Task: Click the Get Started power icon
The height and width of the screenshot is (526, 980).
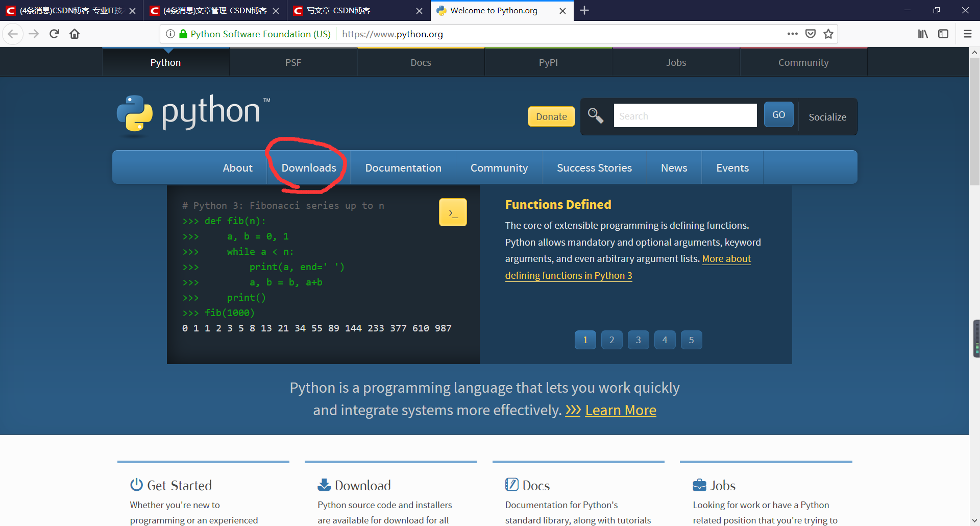Action: [136, 485]
